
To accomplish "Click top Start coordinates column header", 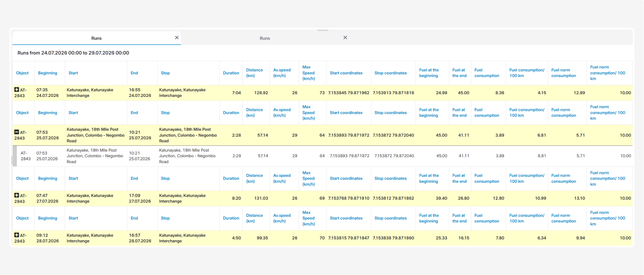I will [x=346, y=73].
